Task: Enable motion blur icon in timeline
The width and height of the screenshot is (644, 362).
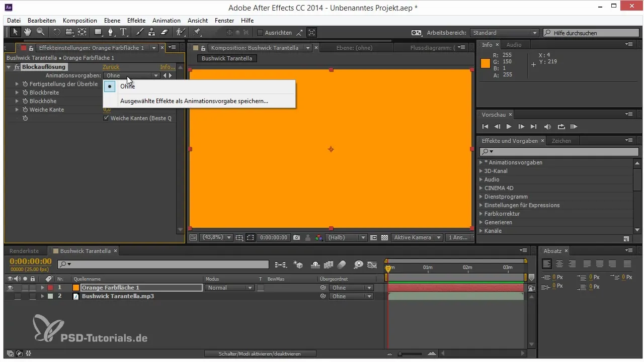Action: 342,264
